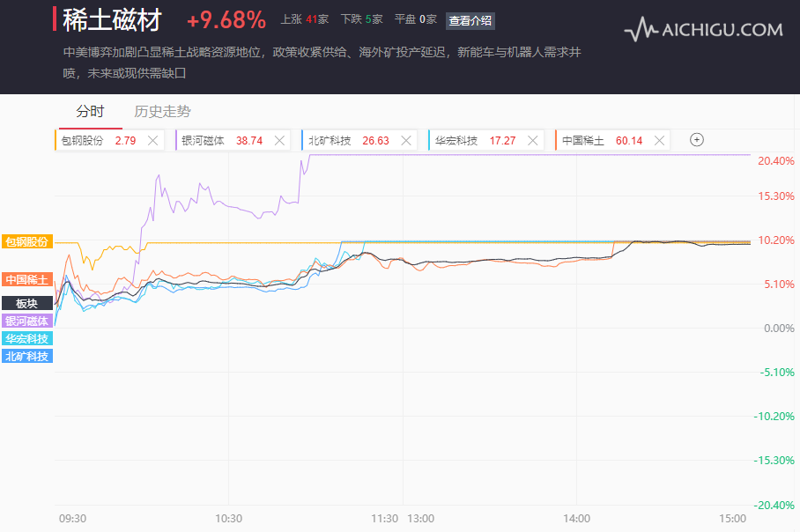Add a new stock with plus icon
Image resolution: width=800 pixels, height=532 pixels.
697,140
